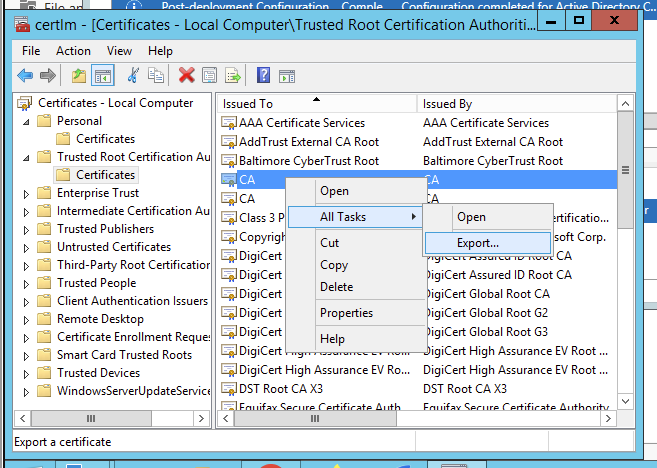Expand the Third-Party Root Certification node
The image size is (657, 468).
point(26,266)
